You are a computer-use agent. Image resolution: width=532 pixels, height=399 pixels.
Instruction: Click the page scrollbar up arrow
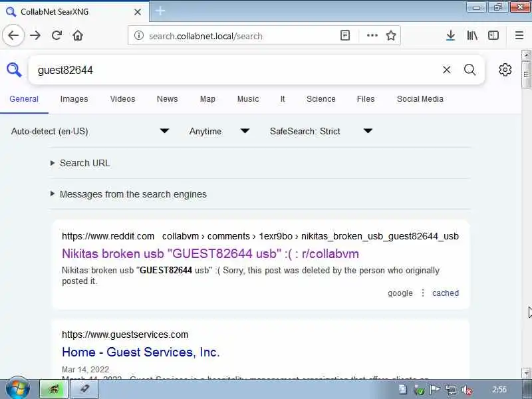pos(526,55)
